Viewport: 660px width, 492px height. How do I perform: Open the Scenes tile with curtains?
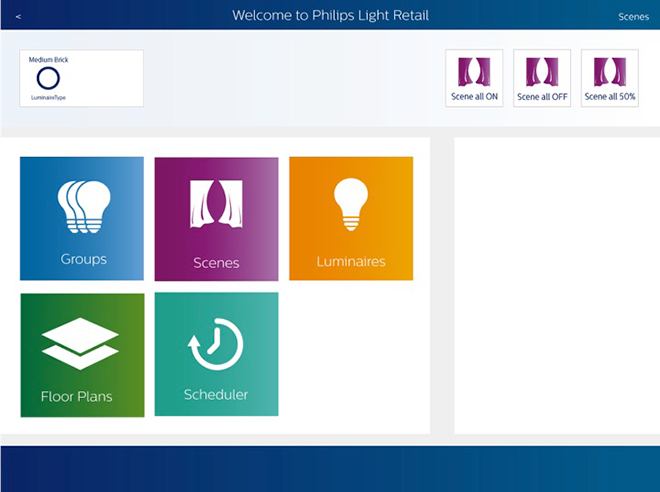[x=216, y=219]
